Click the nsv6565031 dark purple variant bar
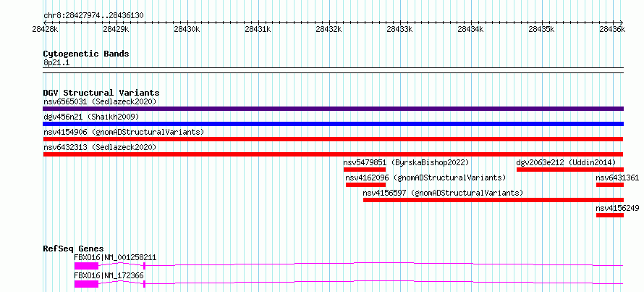Viewport: 644px width, 292px height. tap(333, 109)
